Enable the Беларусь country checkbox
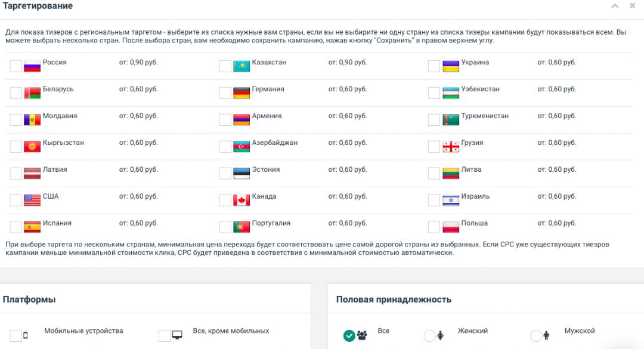 (x=15, y=92)
